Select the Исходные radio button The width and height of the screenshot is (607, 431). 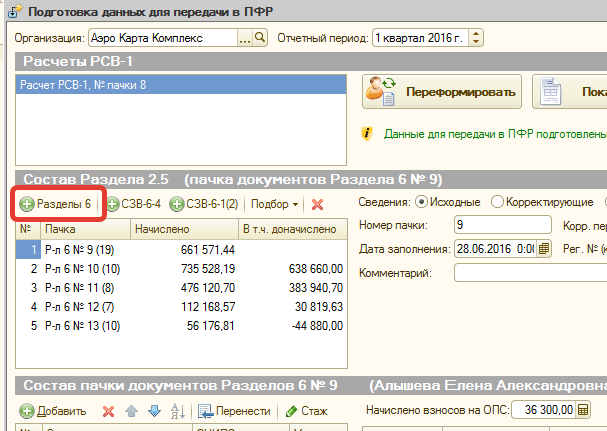pos(421,202)
